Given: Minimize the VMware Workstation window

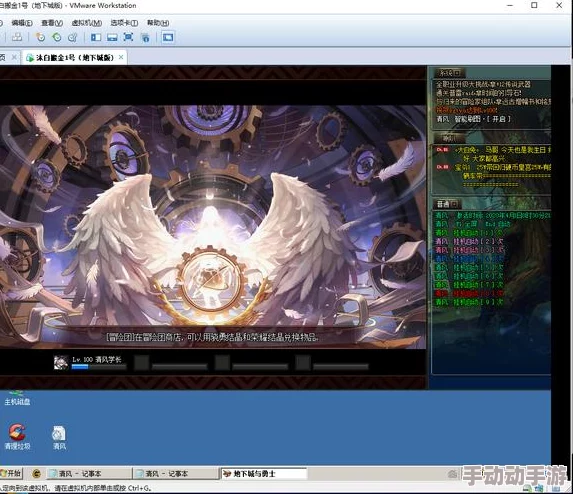Looking at the screenshot, I should [511, 5].
